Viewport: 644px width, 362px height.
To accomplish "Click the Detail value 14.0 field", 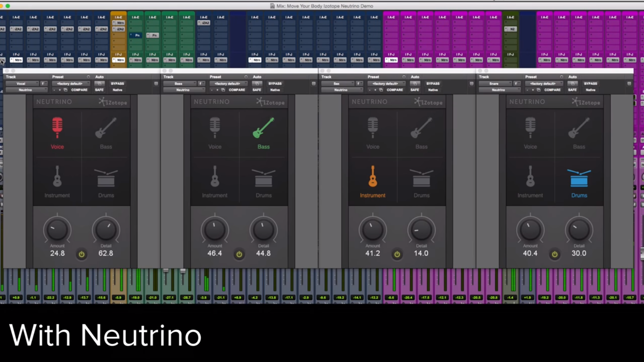I will pos(421,253).
